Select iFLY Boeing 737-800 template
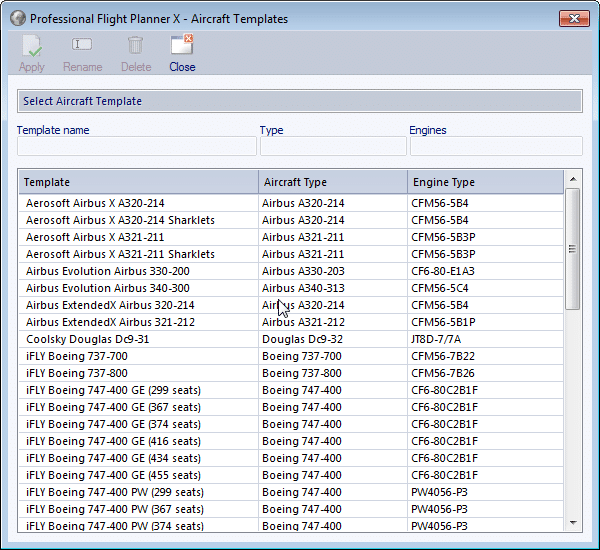 [x=77, y=373]
